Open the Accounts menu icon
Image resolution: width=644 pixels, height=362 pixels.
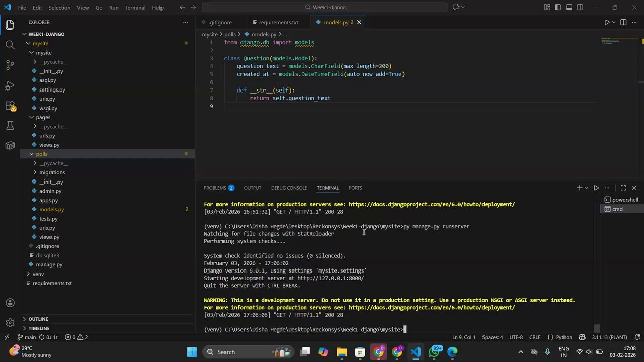point(10,303)
